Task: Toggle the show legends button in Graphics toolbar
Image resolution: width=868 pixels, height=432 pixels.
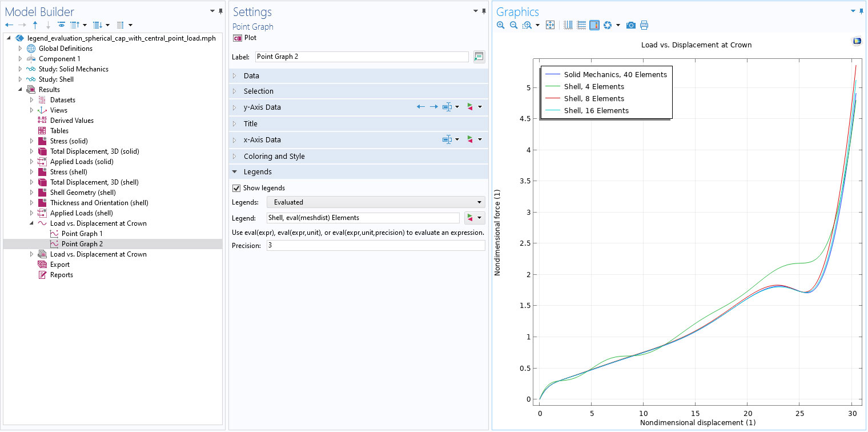Action: pos(594,25)
